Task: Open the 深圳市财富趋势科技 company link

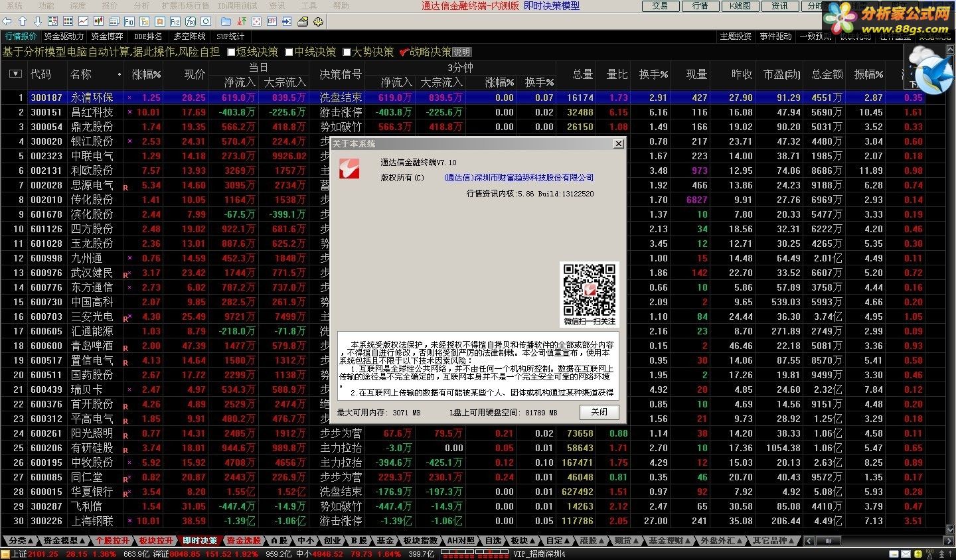Action: (x=518, y=177)
